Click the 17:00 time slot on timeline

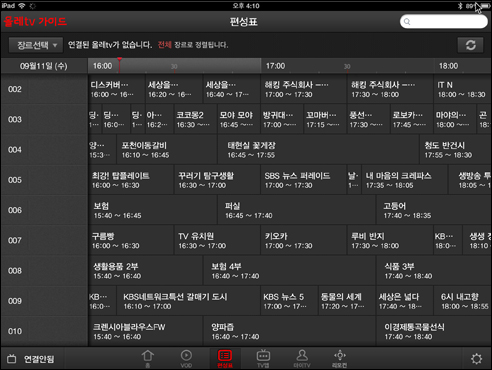point(275,66)
